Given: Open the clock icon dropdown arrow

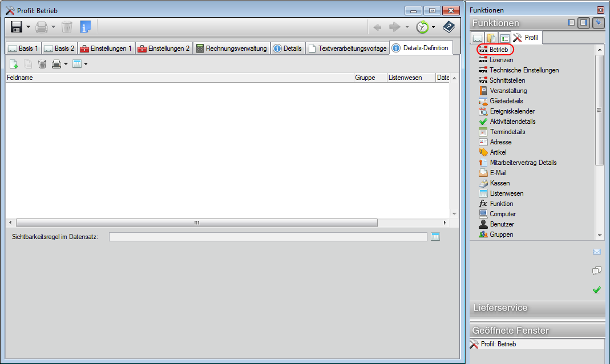Looking at the screenshot, I should point(433,27).
